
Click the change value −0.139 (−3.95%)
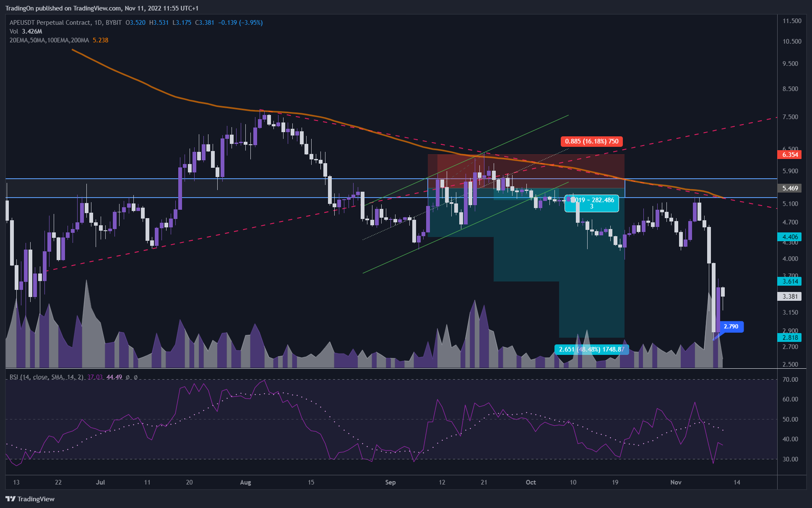coord(240,23)
